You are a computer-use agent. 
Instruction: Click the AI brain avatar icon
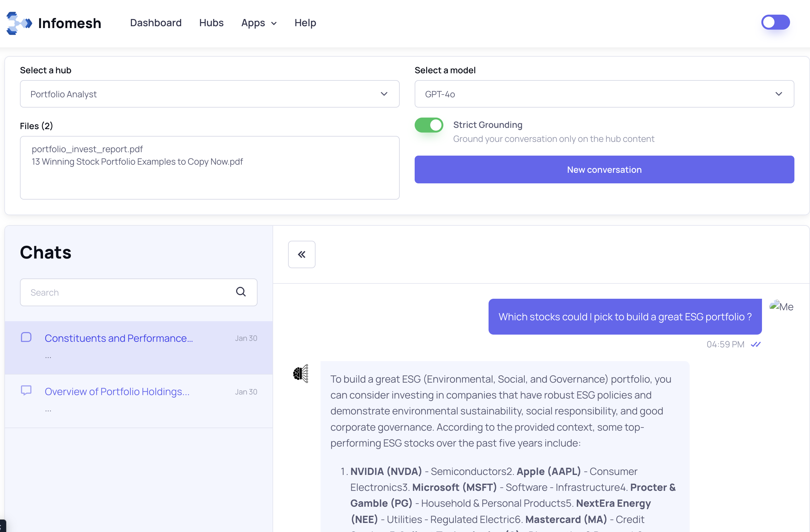click(301, 373)
